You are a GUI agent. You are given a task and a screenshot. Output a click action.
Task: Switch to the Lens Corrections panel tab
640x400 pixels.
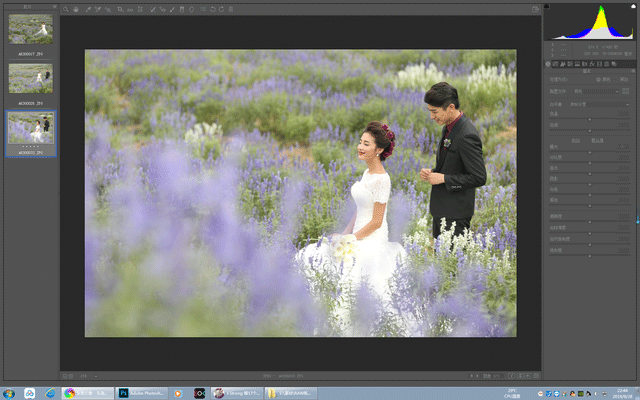pos(584,64)
